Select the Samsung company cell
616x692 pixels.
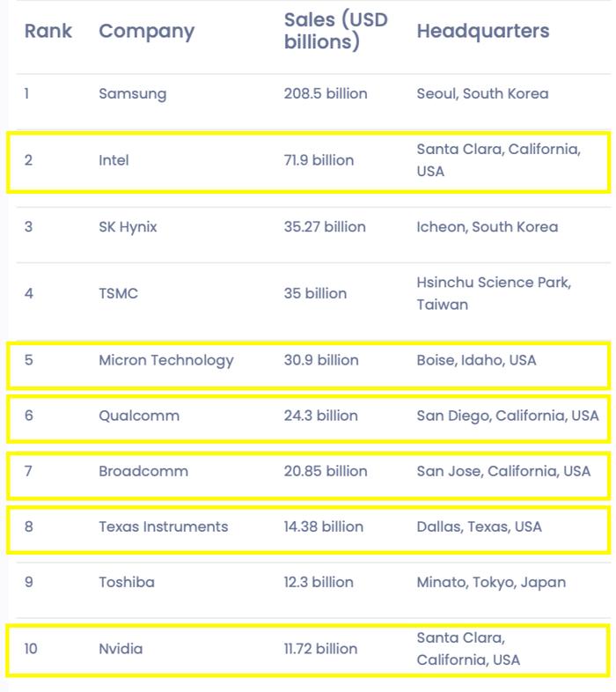133,94
